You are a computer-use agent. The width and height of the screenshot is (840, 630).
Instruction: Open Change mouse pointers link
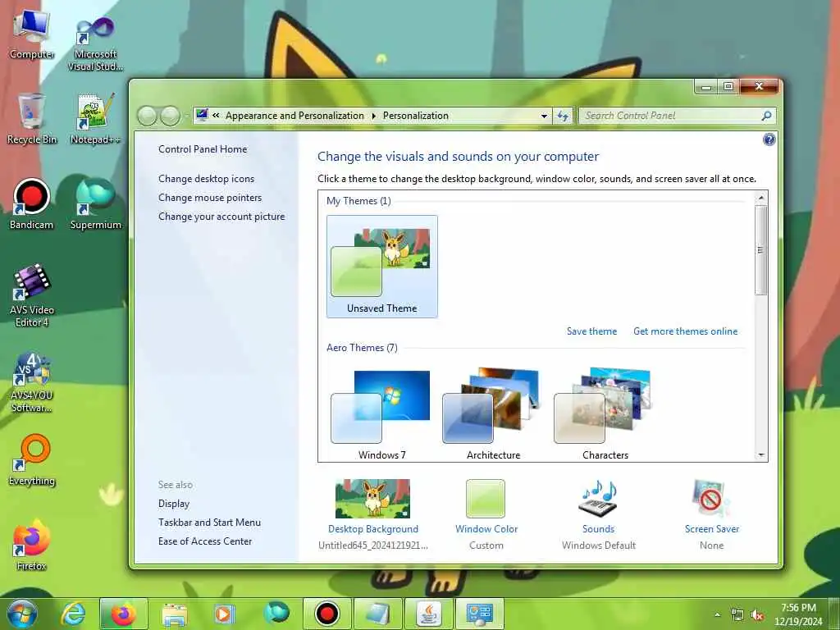210,198
